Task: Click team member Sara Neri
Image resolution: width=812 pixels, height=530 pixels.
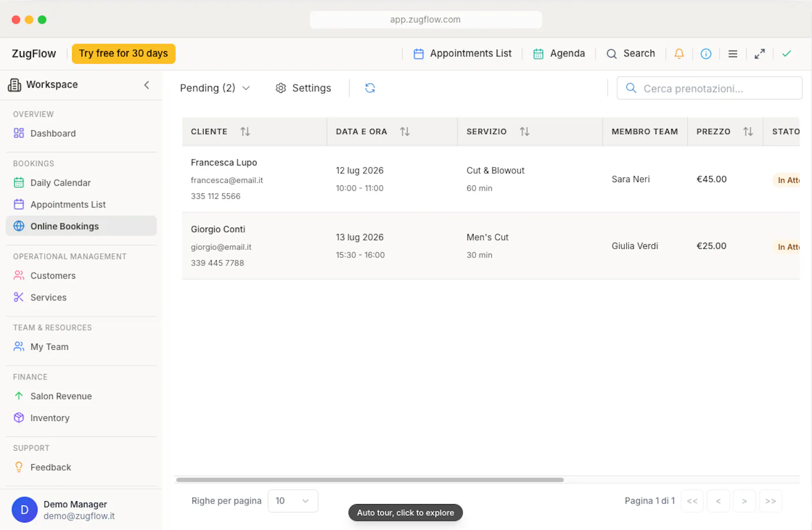Action: tap(631, 179)
